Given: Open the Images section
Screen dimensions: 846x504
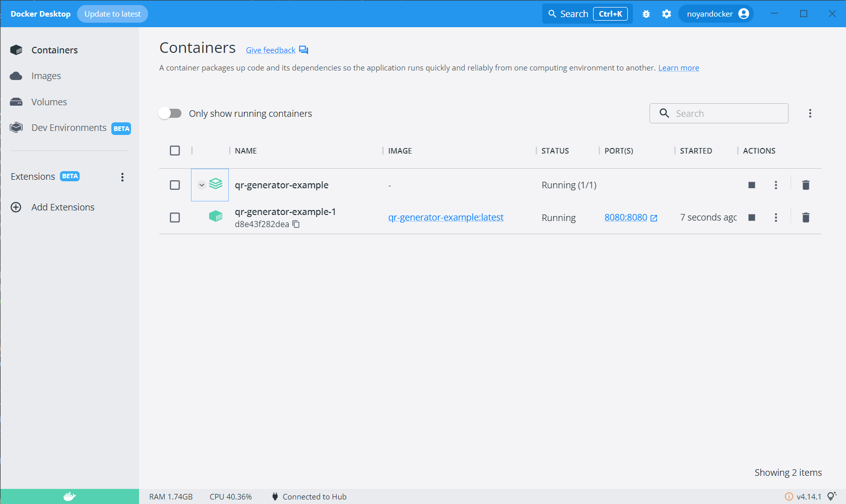Looking at the screenshot, I should coord(46,76).
